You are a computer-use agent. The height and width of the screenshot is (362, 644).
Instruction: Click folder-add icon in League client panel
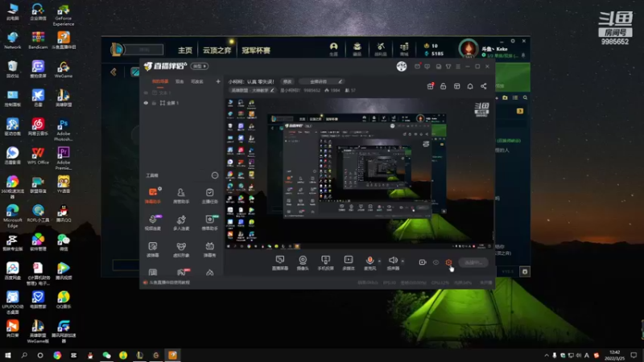[506, 97]
